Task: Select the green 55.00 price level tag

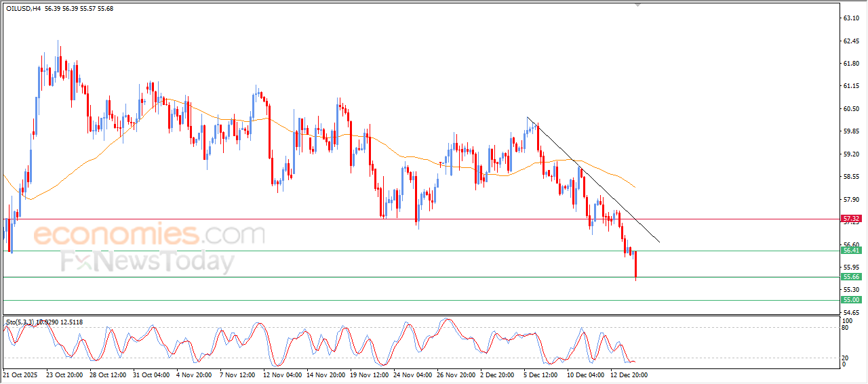Action: (850, 300)
